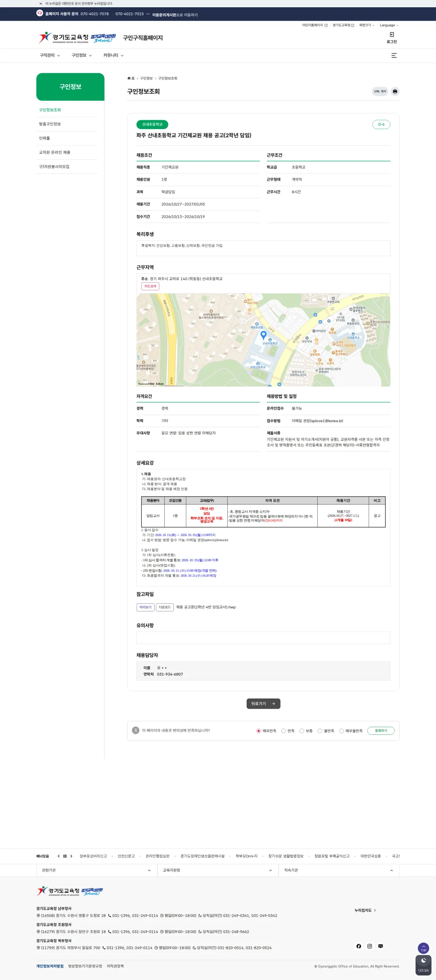Open 경기도교육청 external link in header
The height and width of the screenshot is (980, 436).
point(343,25)
